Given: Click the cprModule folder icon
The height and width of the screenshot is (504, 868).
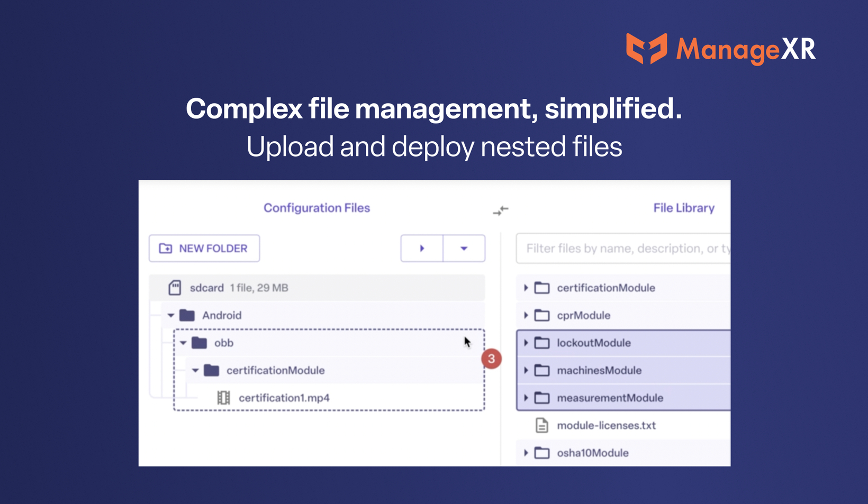Looking at the screenshot, I should [542, 315].
